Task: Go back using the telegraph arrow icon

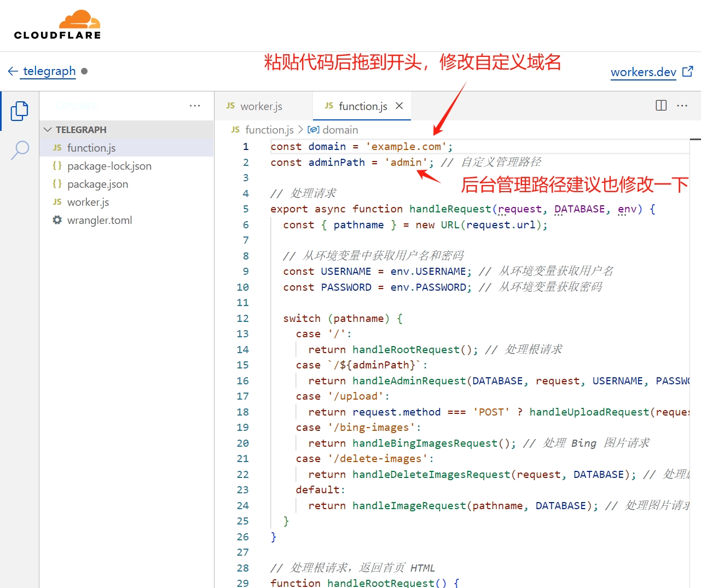Action: point(13,71)
